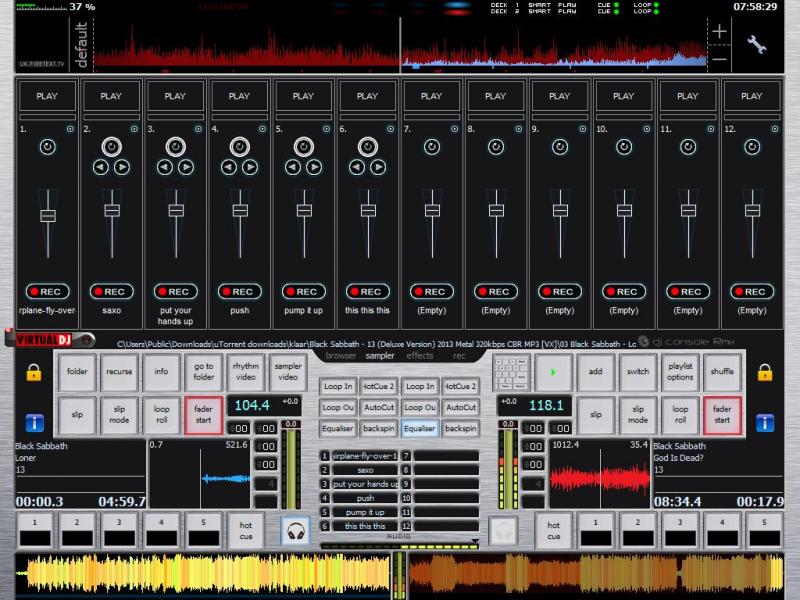Screen dimensions: 800x600
Task: Adjust the volume fader in sampler slot 1
Action: (48, 216)
